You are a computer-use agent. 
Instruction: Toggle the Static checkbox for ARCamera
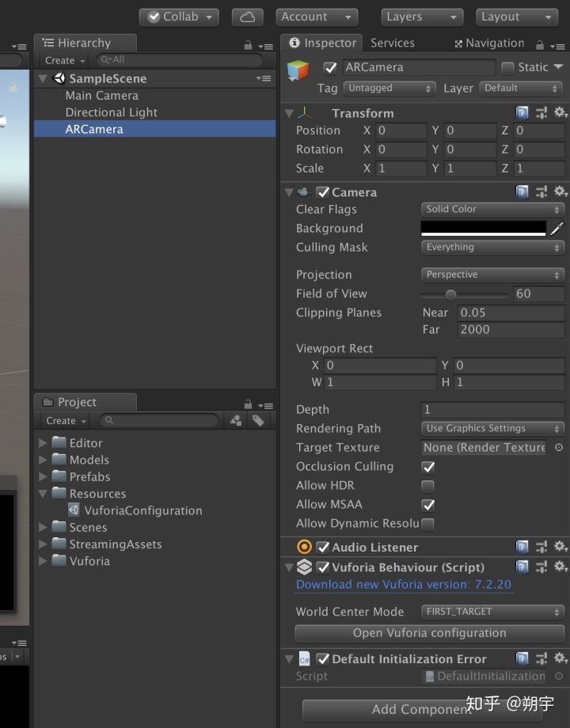pos(507,68)
